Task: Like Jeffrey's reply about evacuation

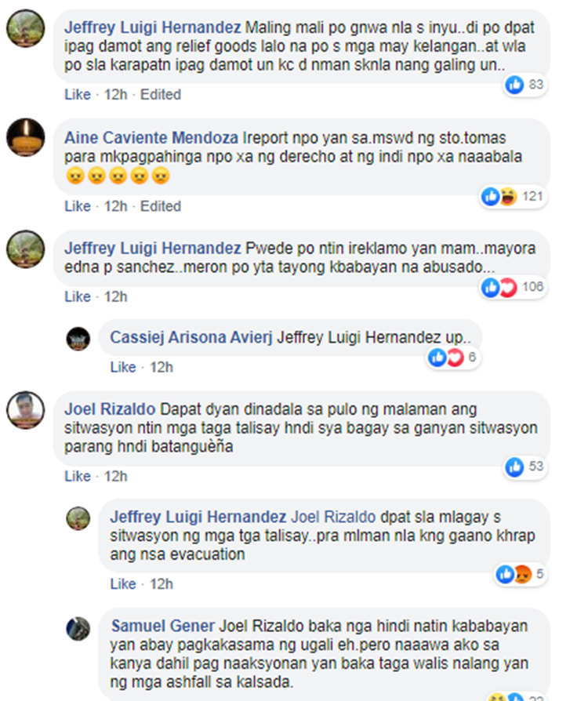Action: point(123,584)
